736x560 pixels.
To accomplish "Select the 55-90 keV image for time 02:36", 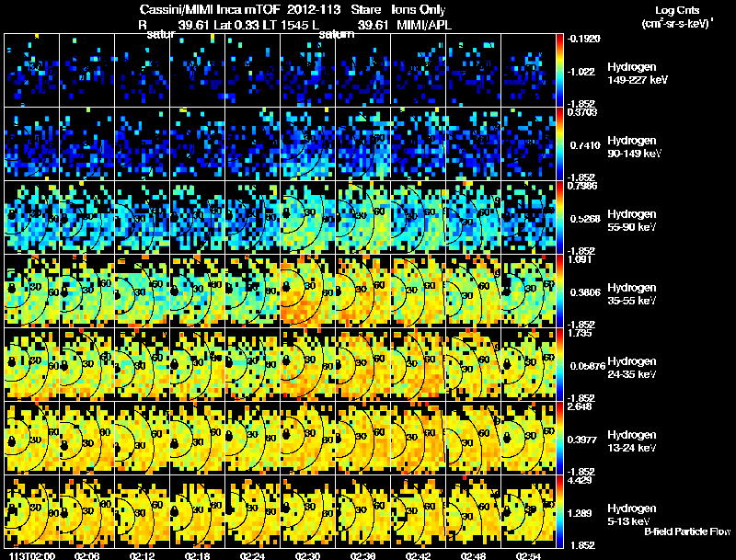I will (362, 218).
